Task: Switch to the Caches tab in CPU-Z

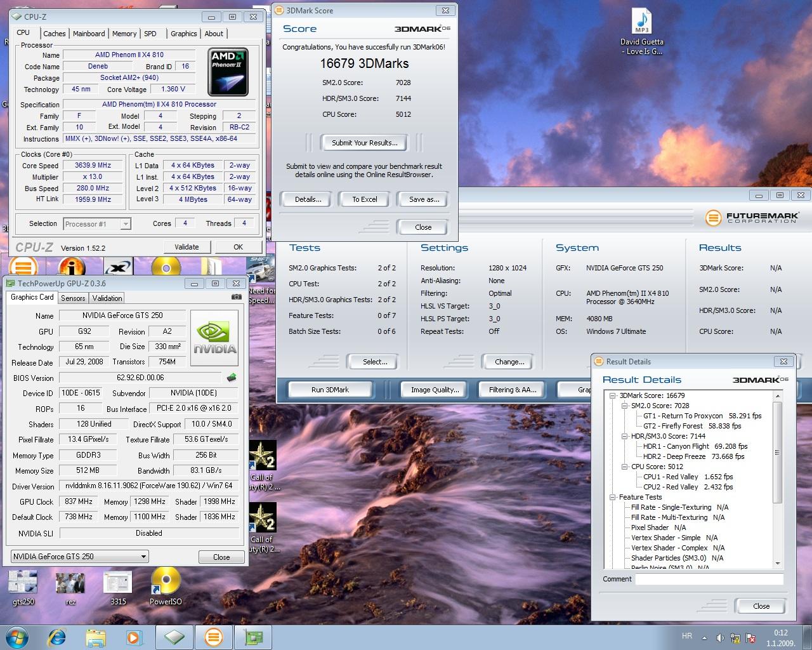Action: click(x=55, y=34)
